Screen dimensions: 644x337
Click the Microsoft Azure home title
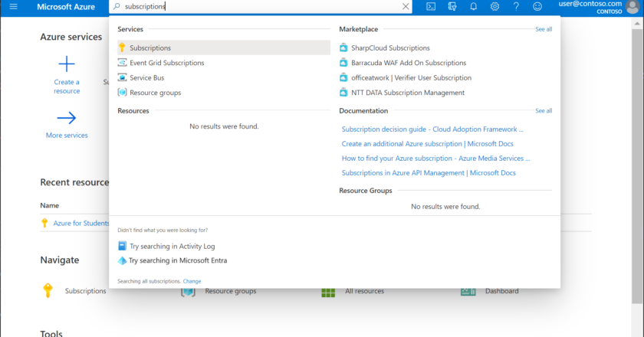pos(66,7)
